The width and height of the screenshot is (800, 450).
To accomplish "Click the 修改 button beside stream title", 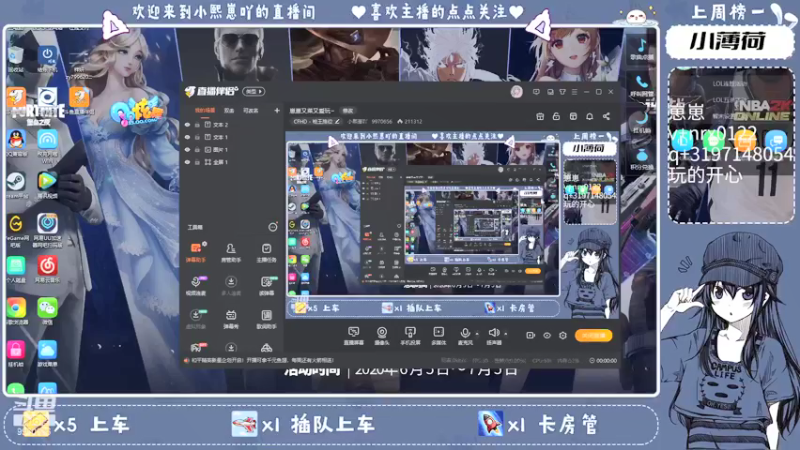I will coord(348,110).
